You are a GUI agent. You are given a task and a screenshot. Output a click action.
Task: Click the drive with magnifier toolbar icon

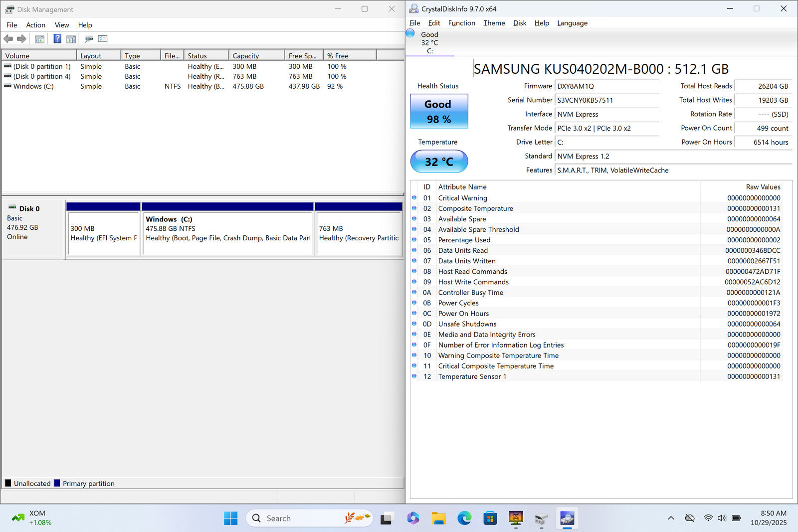coord(89,39)
